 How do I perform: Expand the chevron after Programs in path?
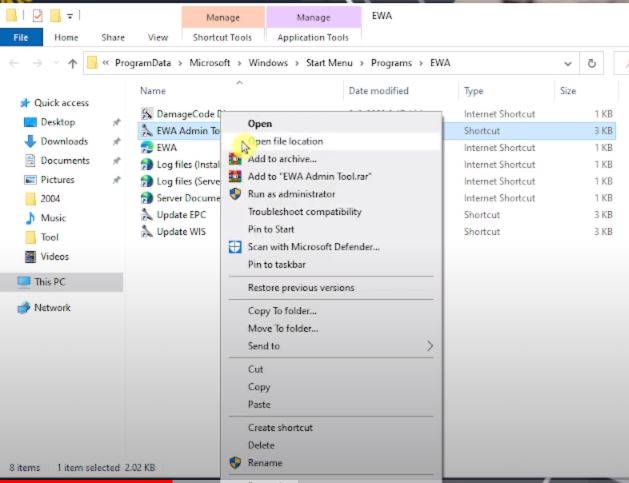[x=421, y=63]
